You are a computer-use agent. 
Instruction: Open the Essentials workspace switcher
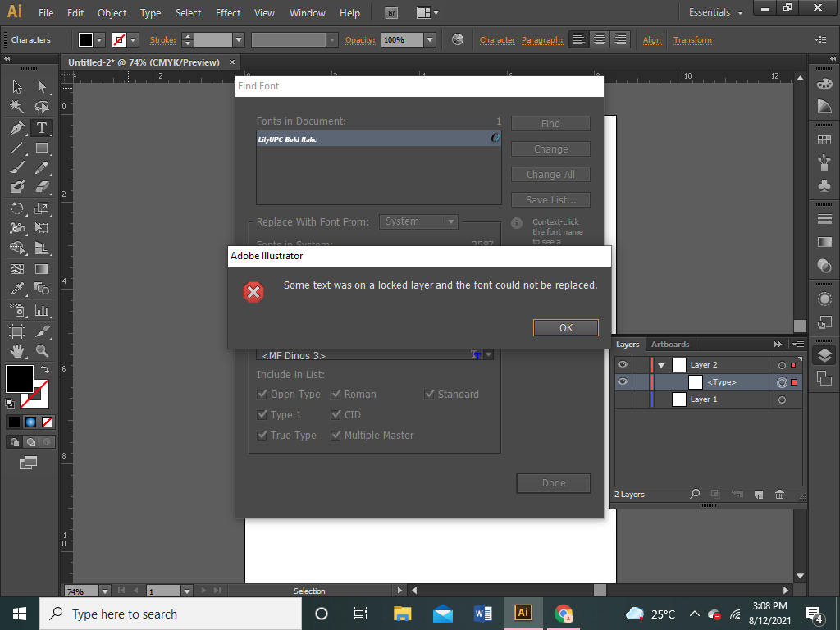click(715, 12)
